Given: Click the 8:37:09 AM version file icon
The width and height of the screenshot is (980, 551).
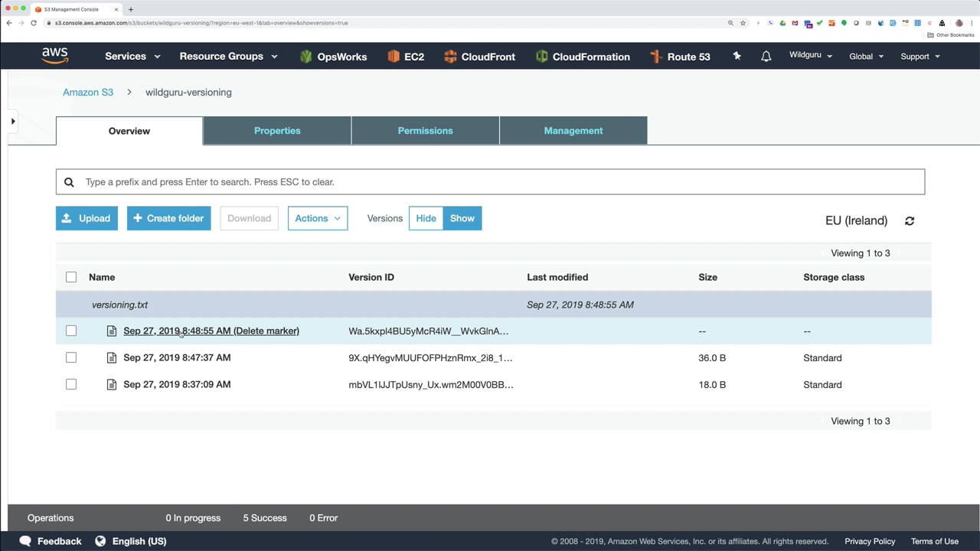Looking at the screenshot, I should tap(112, 384).
